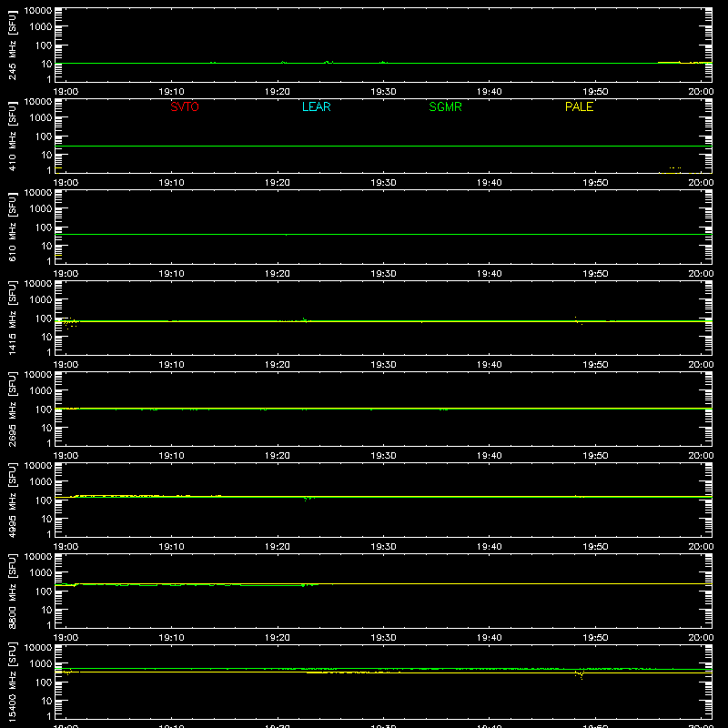Click 19:00 time label under 245 MHz panel
The height and width of the screenshot is (728, 728).
tap(66, 92)
